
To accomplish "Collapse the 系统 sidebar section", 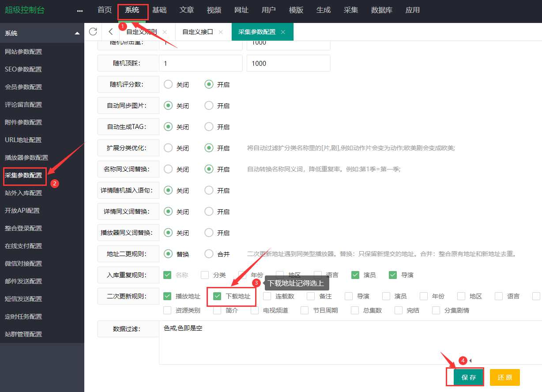I will [77, 33].
